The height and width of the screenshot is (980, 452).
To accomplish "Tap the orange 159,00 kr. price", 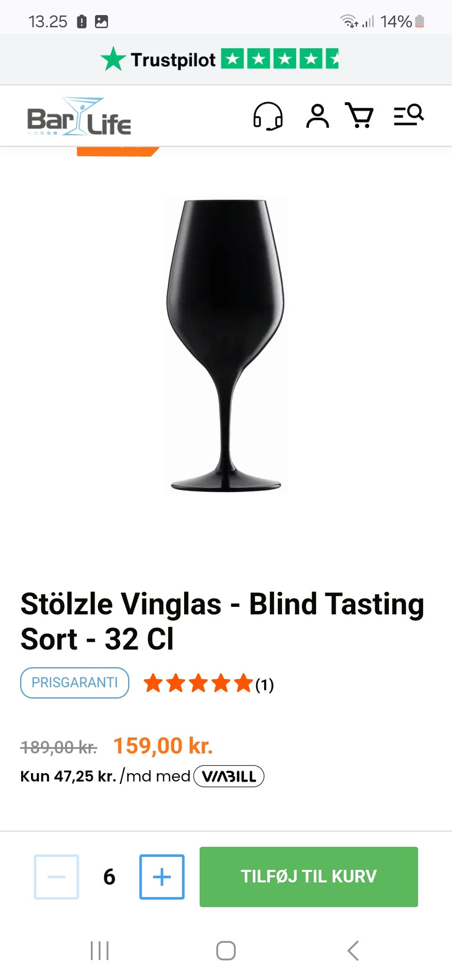I will (163, 746).
